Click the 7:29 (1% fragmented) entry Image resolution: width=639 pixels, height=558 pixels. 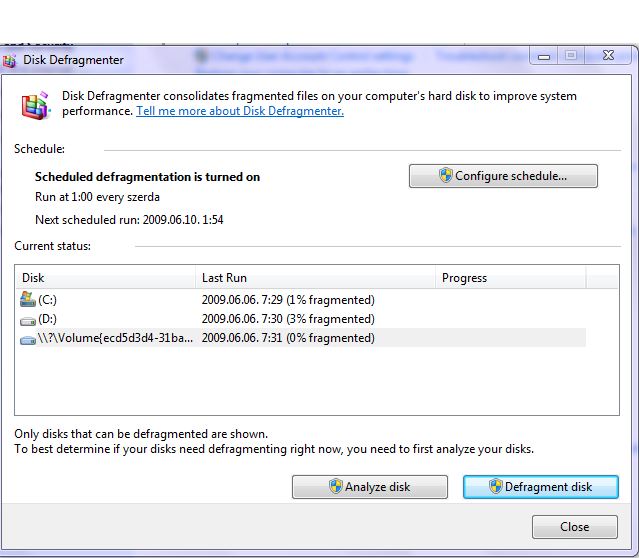tap(288, 300)
